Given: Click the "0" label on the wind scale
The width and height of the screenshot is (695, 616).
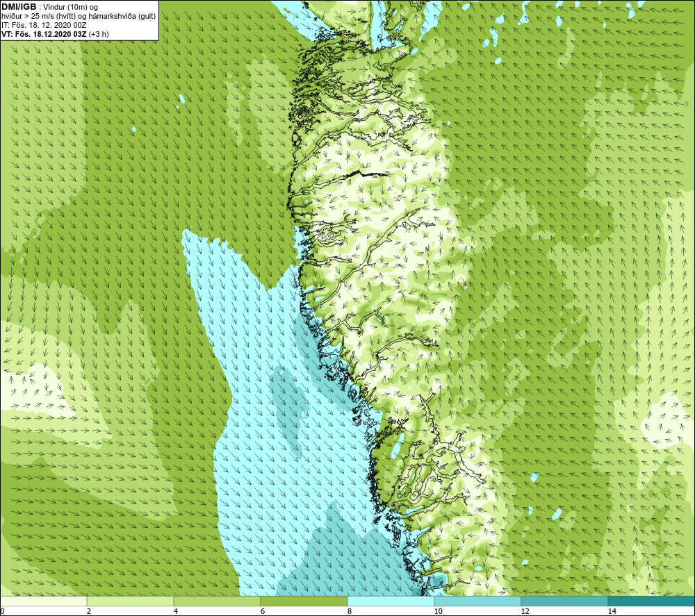Looking at the screenshot, I should tap(2, 611).
